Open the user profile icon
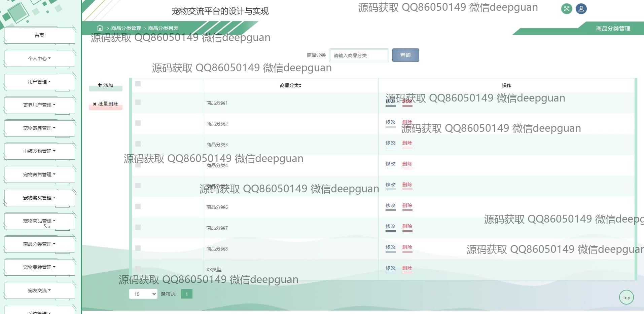 click(x=581, y=9)
